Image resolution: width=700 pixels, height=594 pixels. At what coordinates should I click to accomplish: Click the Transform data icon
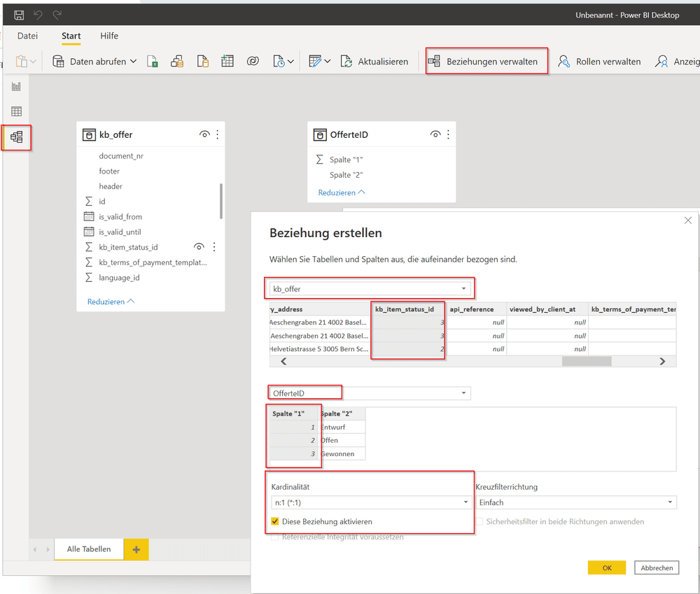[315, 61]
